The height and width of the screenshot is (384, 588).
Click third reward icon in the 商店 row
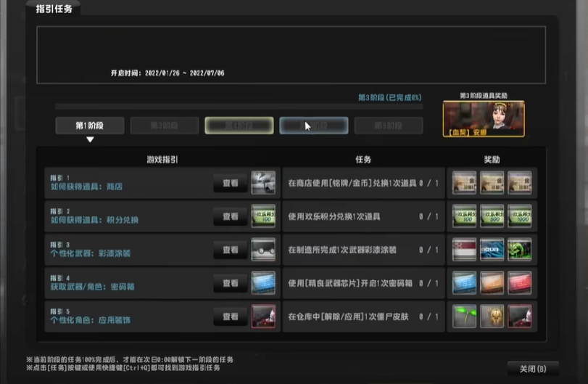pyautogui.click(x=519, y=183)
